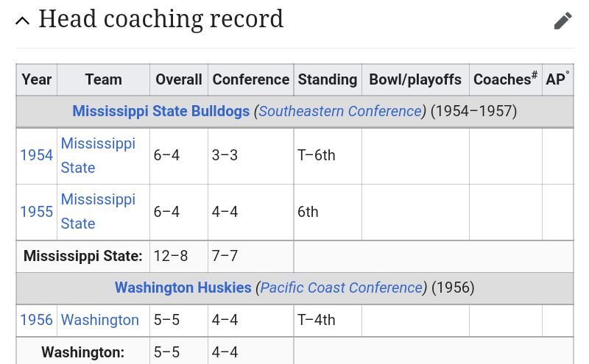Click the Washington team link
The height and width of the screenshot is (364, 589).
99,320
